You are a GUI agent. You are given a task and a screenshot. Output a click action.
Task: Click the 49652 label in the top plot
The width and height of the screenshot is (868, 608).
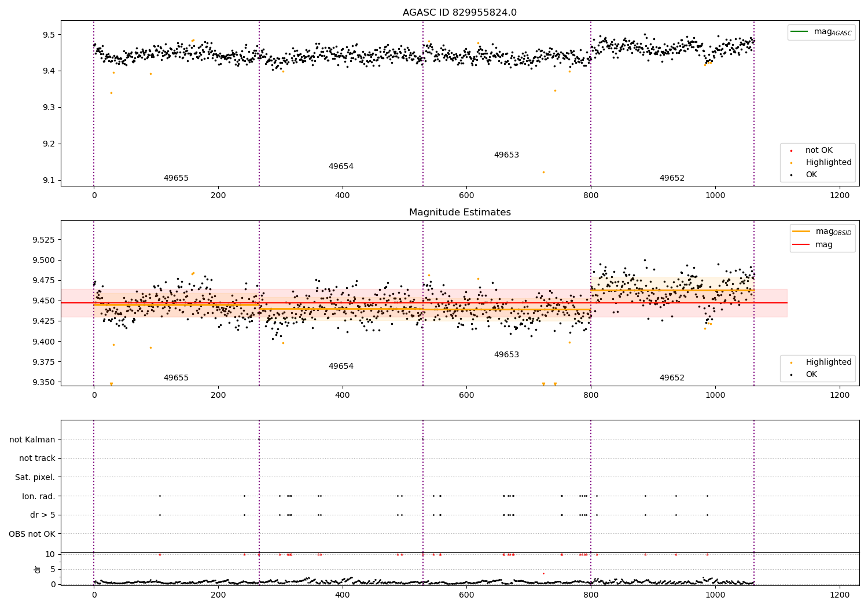pos(672,178)
